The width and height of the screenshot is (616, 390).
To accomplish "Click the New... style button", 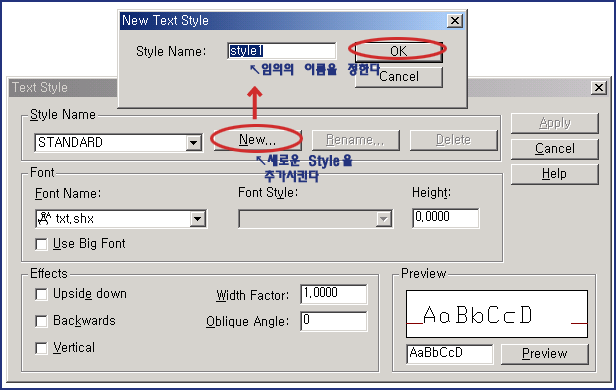I will pos(257,140).
